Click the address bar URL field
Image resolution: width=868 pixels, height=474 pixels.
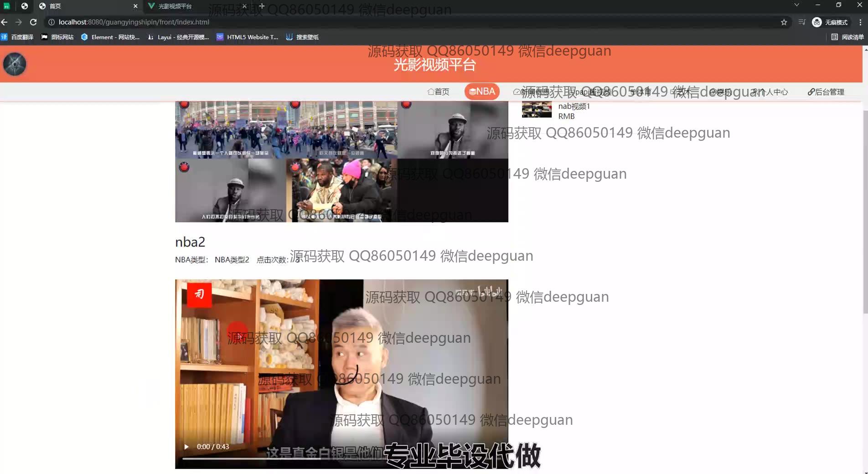pyautogui.click(x=410, y=22)
